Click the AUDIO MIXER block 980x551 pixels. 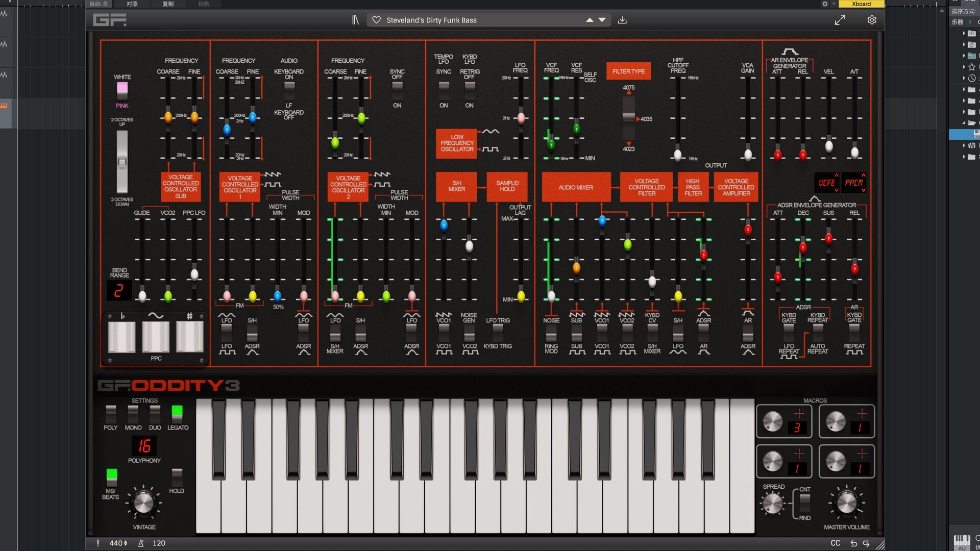point(576,187)
